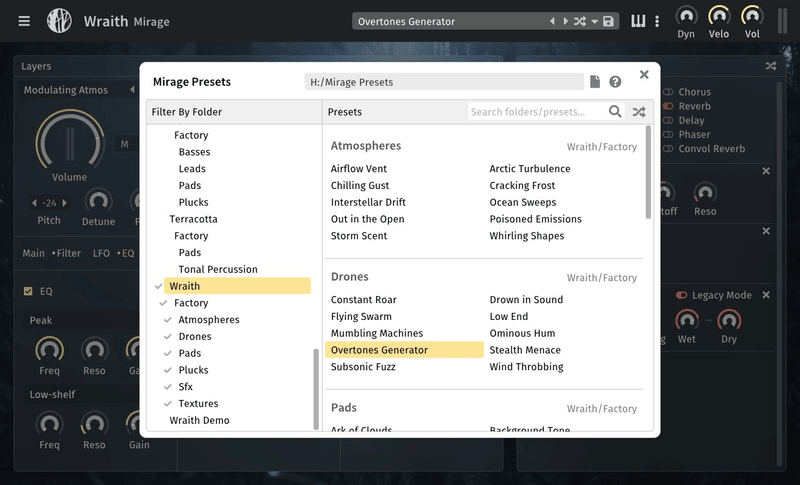This screenshot has height=485, width=800.
Task: Enable the Chorus effect
Action: pyautogui.click(x=669, y=92)
